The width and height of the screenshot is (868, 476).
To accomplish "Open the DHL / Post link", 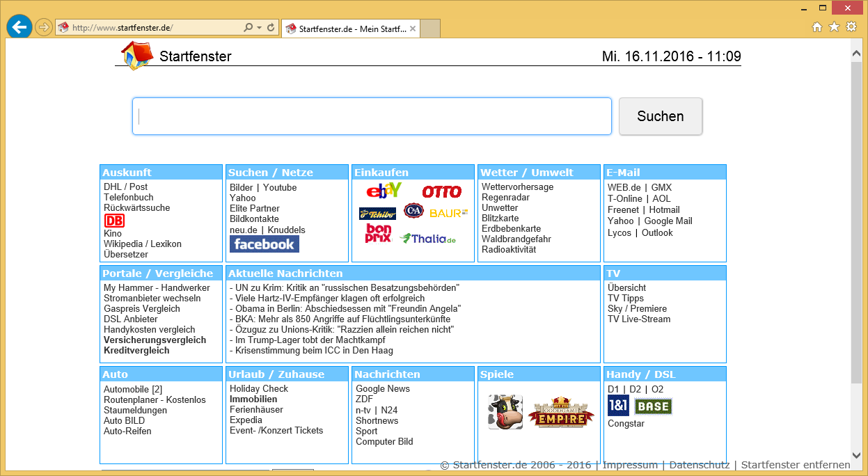I will click(x=126, y=187).
